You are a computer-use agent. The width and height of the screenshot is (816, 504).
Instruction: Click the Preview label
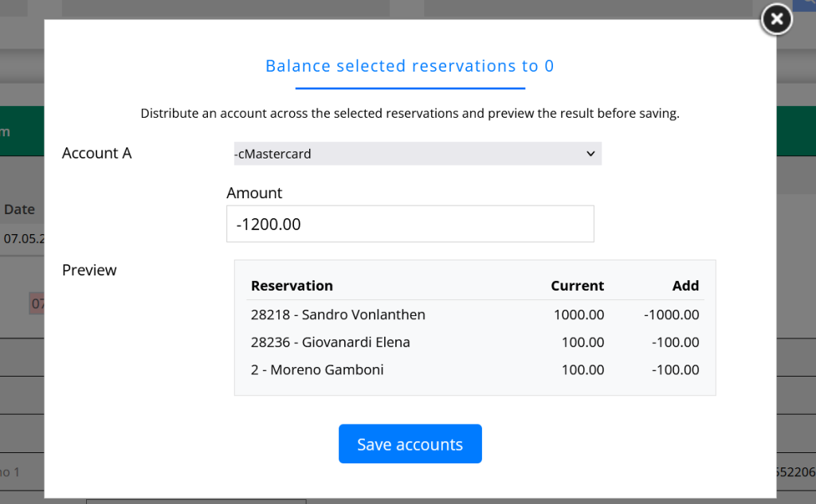89,270
